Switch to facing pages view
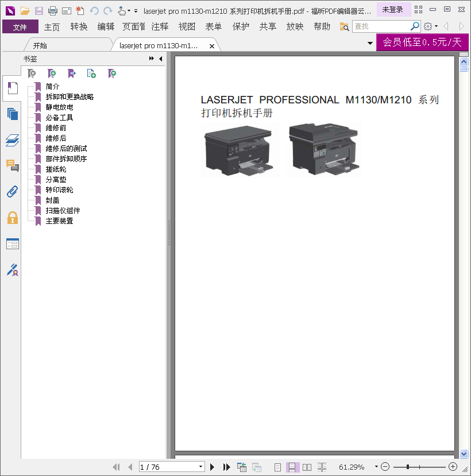This screenshot has height=476, width=471. (307, 467)
